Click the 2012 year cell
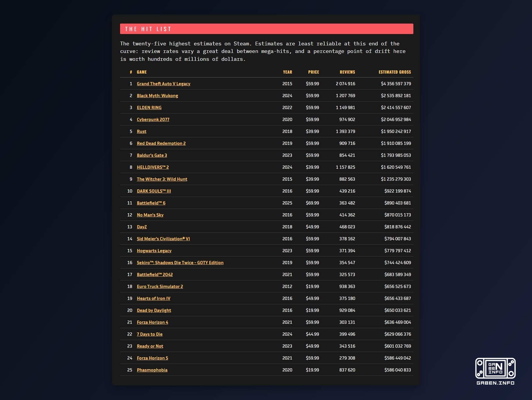Image resolution: width=532 pixels, height=400 pixels. click(x=287, y=287)
